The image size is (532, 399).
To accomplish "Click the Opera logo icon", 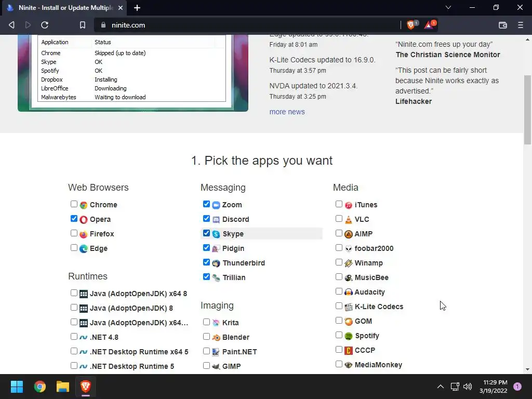I will [x=84, y=220].
